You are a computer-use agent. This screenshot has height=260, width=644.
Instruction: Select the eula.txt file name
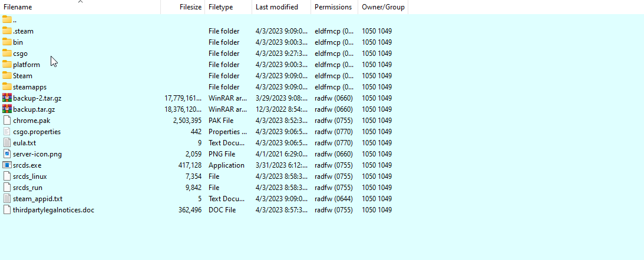(24, 143)
